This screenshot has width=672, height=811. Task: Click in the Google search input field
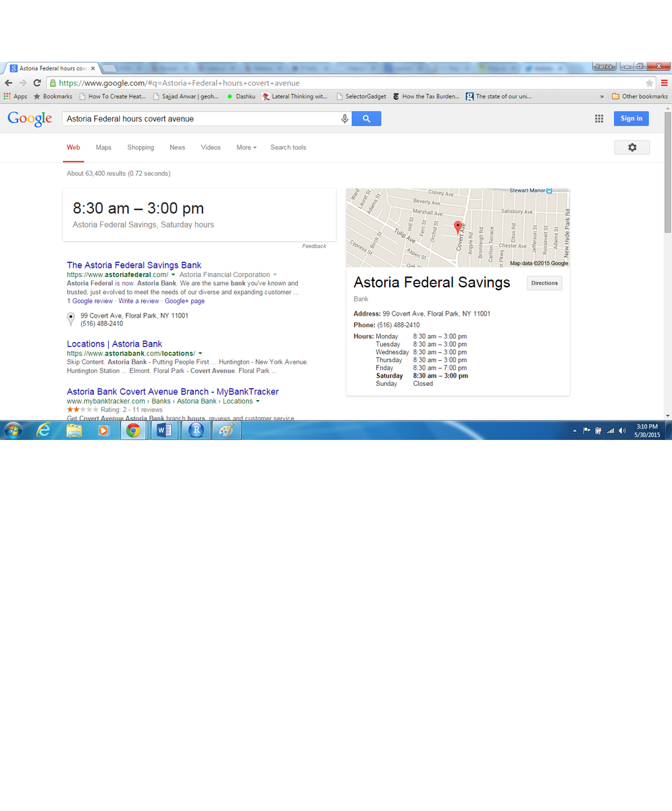pyautogui.click(x=201, y=119)
